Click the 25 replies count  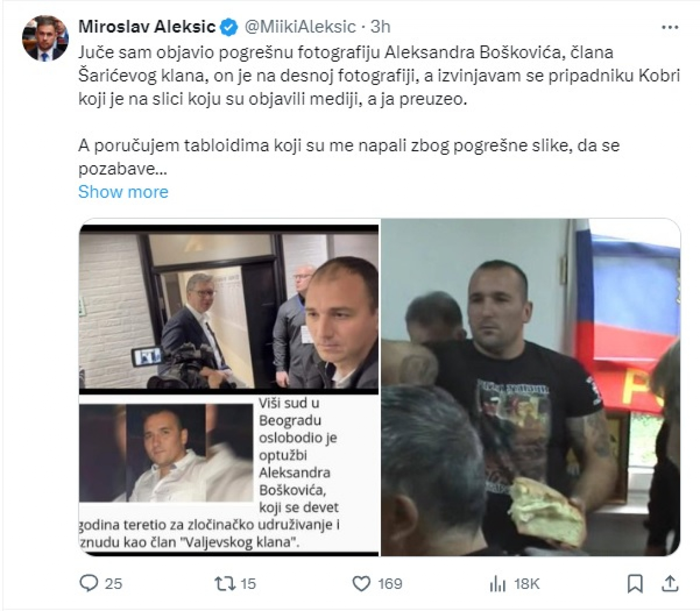[113, 584]
